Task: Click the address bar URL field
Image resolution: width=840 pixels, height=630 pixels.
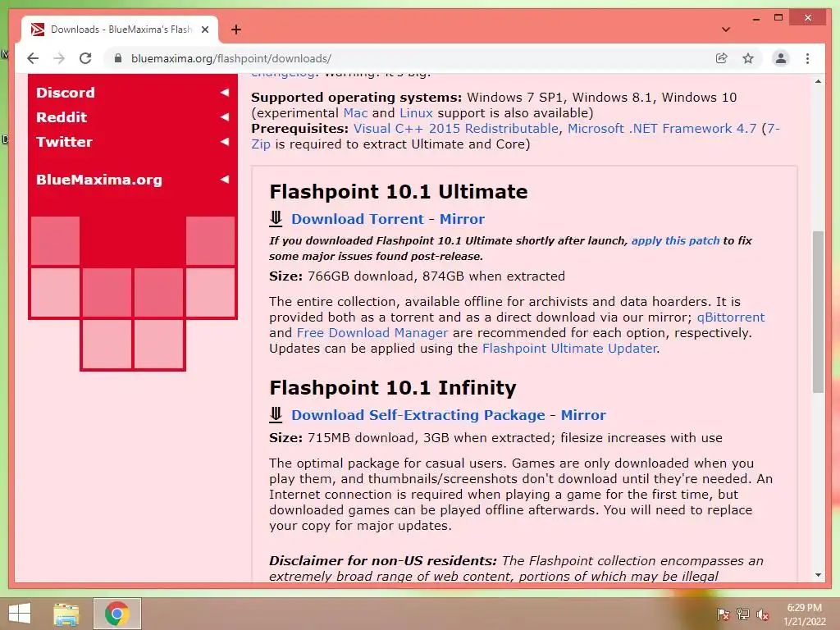Action: coord(413,58)
